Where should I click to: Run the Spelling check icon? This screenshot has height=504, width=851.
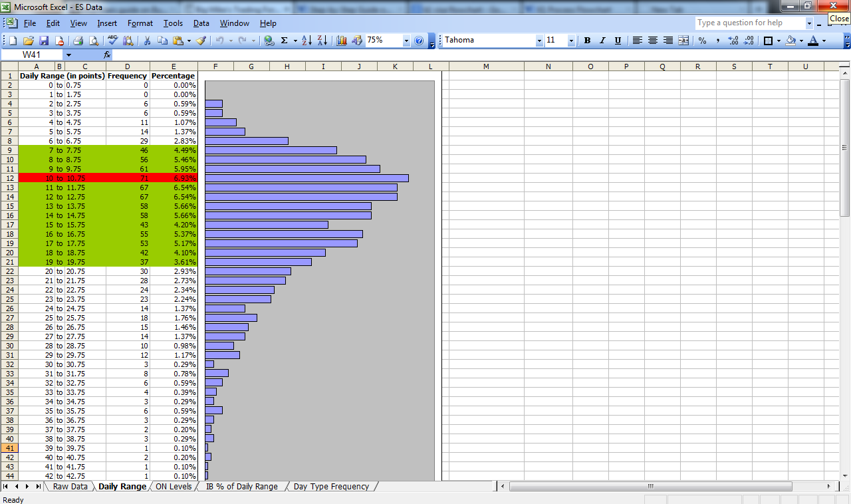pos(112,41)
